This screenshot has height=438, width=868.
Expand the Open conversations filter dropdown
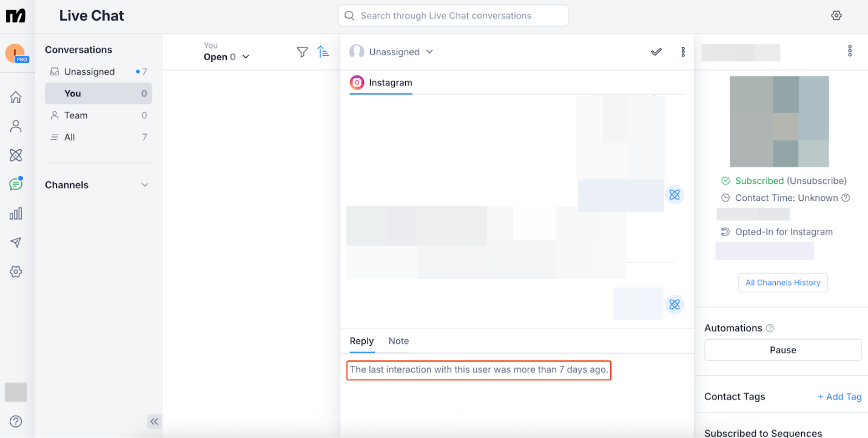(x=226, y=56)
